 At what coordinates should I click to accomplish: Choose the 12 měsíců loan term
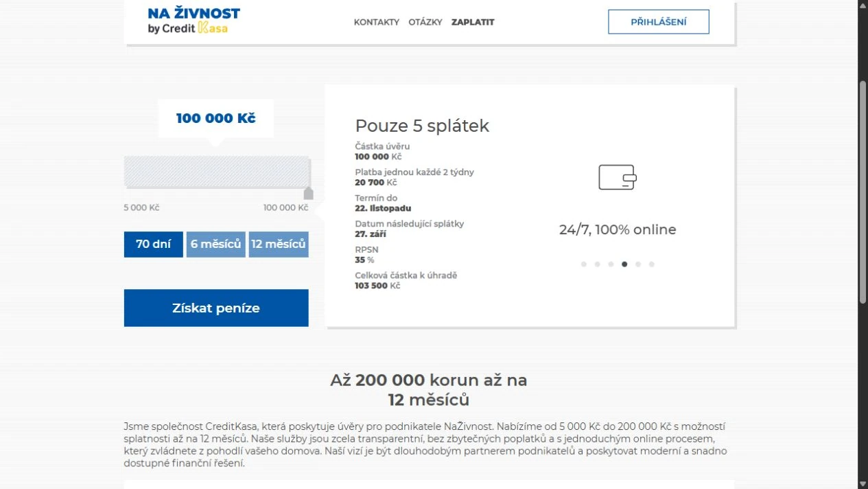click(279, 244)
